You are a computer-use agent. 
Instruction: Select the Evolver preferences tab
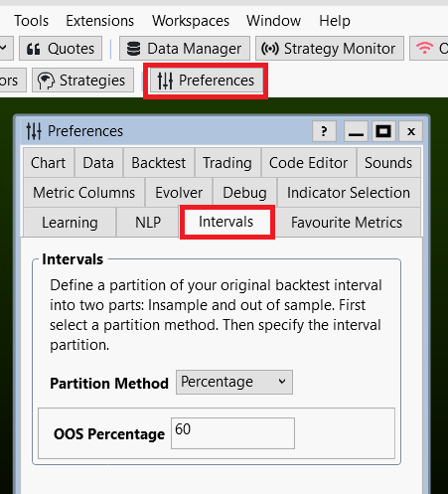click(x=179, y=193)
